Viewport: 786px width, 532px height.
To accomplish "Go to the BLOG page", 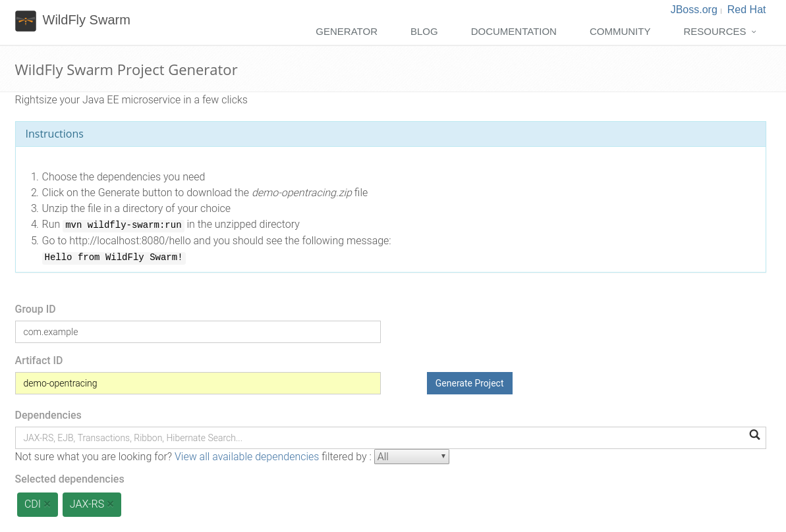I will 424,32.
